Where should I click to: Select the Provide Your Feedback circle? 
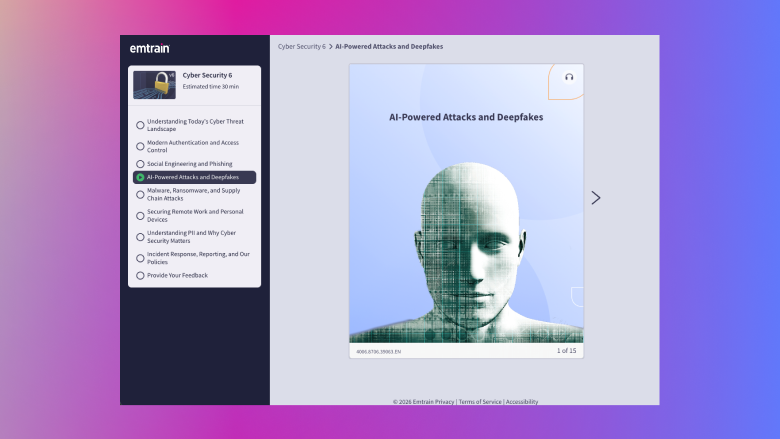coord(140,275)
